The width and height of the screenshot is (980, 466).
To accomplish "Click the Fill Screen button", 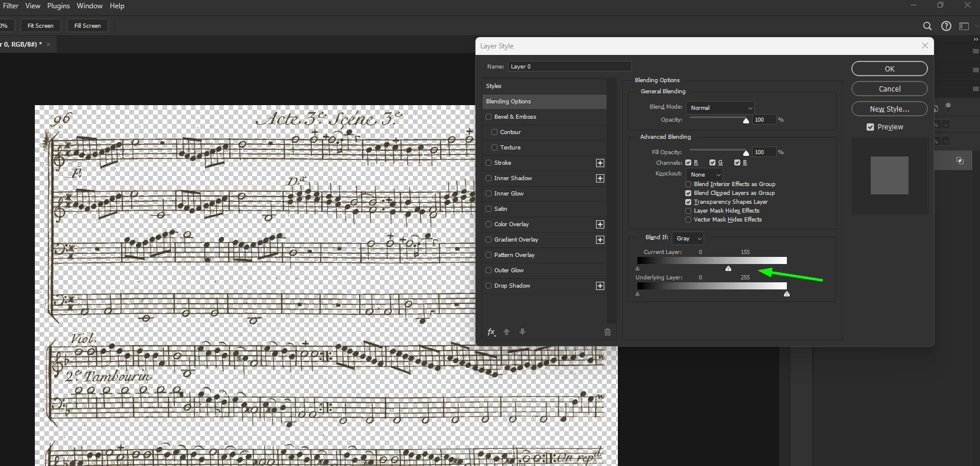I will coord(87,26).
